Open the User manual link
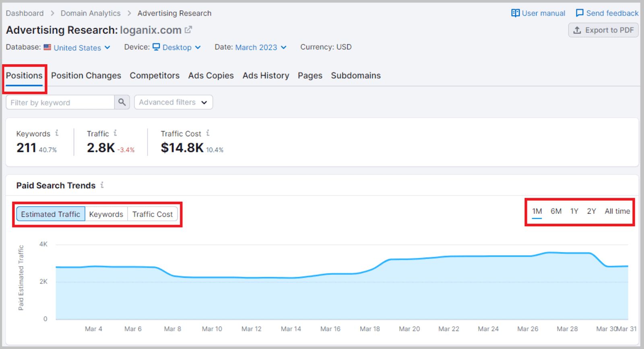Image resolution: width=644 pixels, height=349 pixels. pyautogui.click(x=543, y=13)
